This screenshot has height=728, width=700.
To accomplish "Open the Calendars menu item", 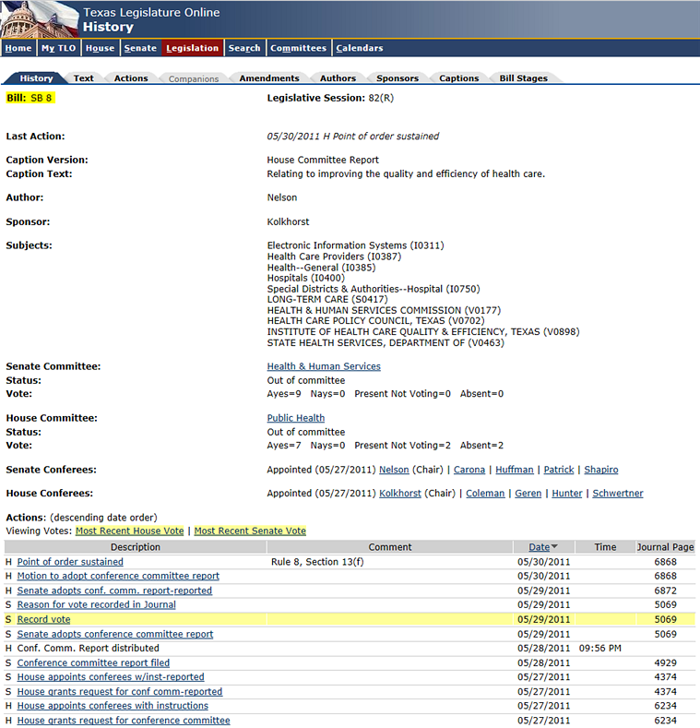I will tap(359, 48).
